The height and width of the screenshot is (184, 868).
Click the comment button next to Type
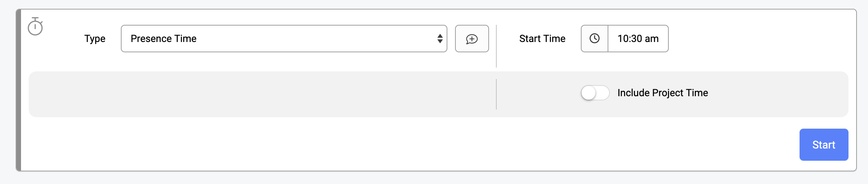click(x=472, y=39)
